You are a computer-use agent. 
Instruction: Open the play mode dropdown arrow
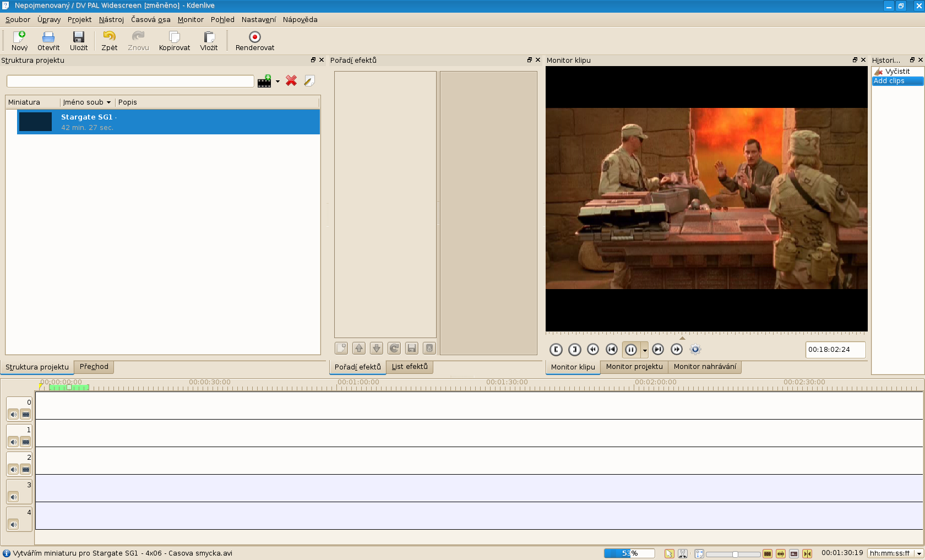pyautogui.click(x=645, y=350)
